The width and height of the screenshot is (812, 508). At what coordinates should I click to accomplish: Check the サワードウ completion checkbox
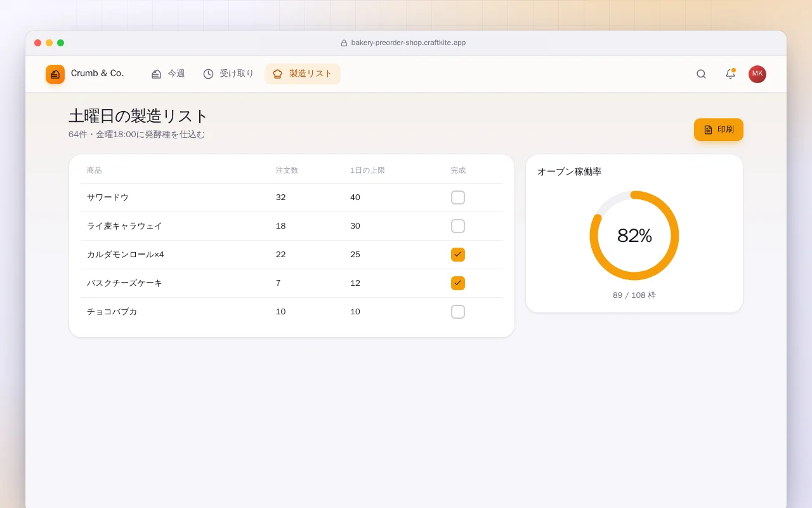458,197
